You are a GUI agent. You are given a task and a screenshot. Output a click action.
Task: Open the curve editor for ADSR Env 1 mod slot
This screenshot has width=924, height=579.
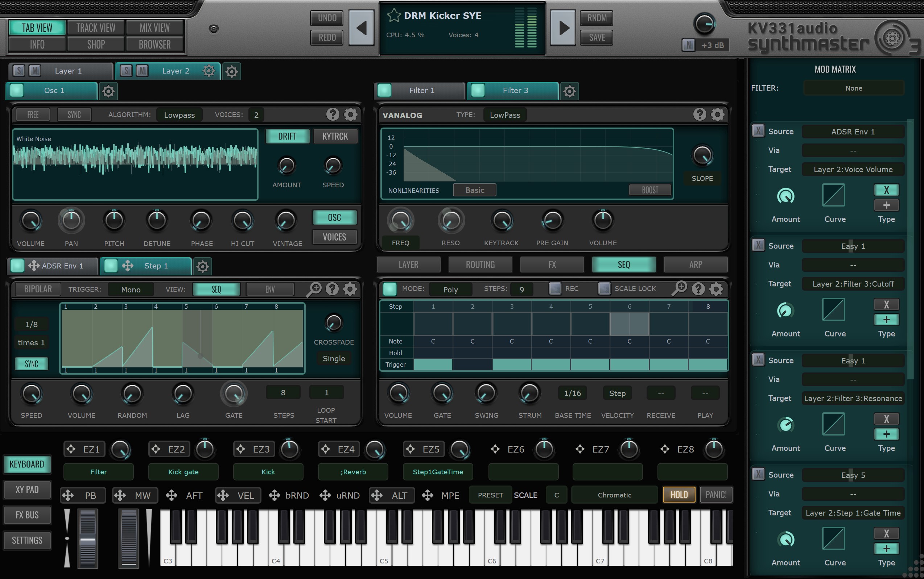tap(834, 195)
